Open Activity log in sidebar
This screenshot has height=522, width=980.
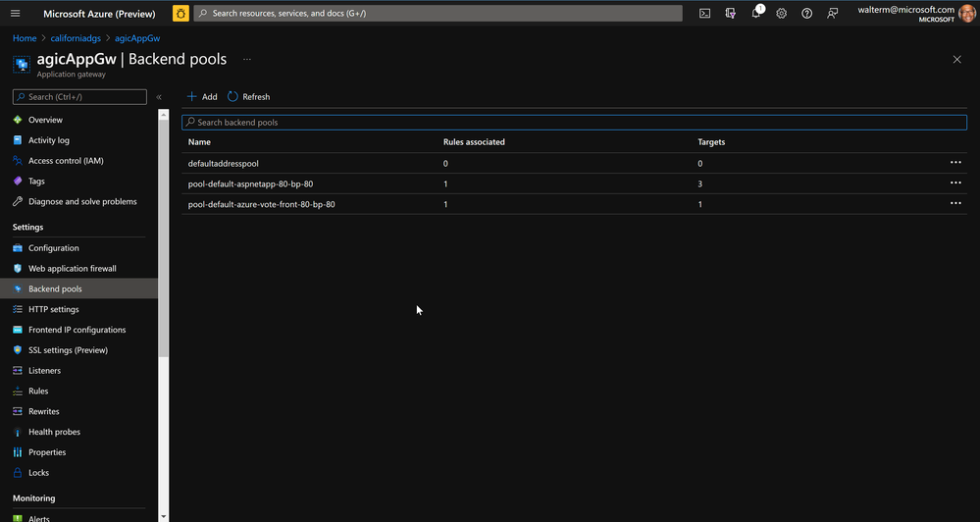49,140
